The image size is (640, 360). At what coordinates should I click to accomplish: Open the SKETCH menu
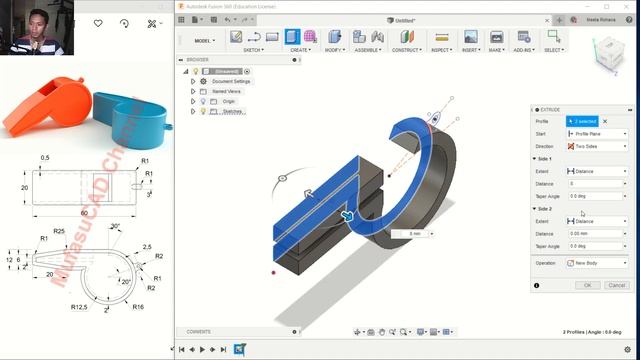pyautogui.click(x=253, y=50)
